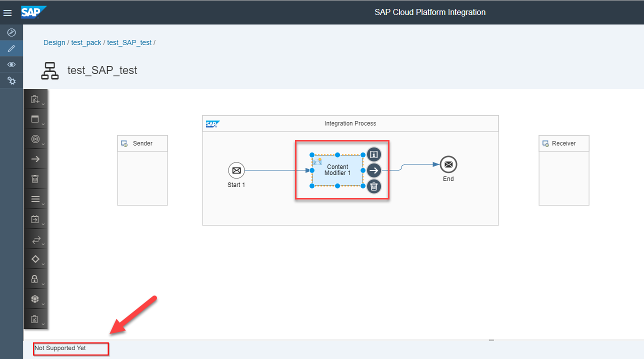Screen dimensions: 644x359
Task: Select the flow line from Start 1 to Content Modifier 1
Action: click(277, 170)
